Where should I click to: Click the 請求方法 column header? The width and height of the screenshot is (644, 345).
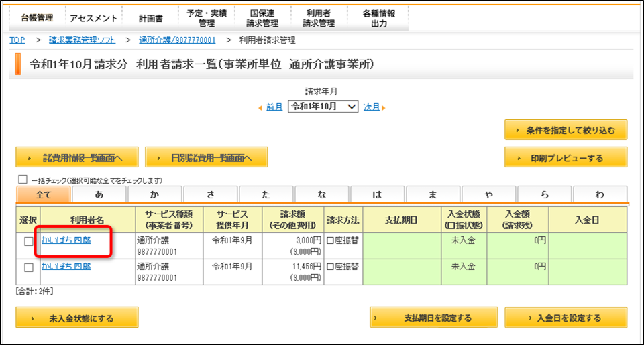coord(343,220)
